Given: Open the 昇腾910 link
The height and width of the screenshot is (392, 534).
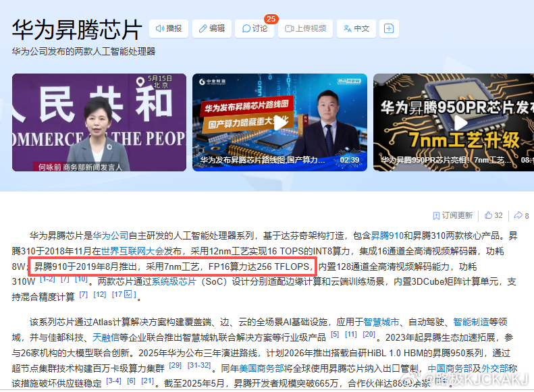Looking at the screenshot, I should coord(387,235).
